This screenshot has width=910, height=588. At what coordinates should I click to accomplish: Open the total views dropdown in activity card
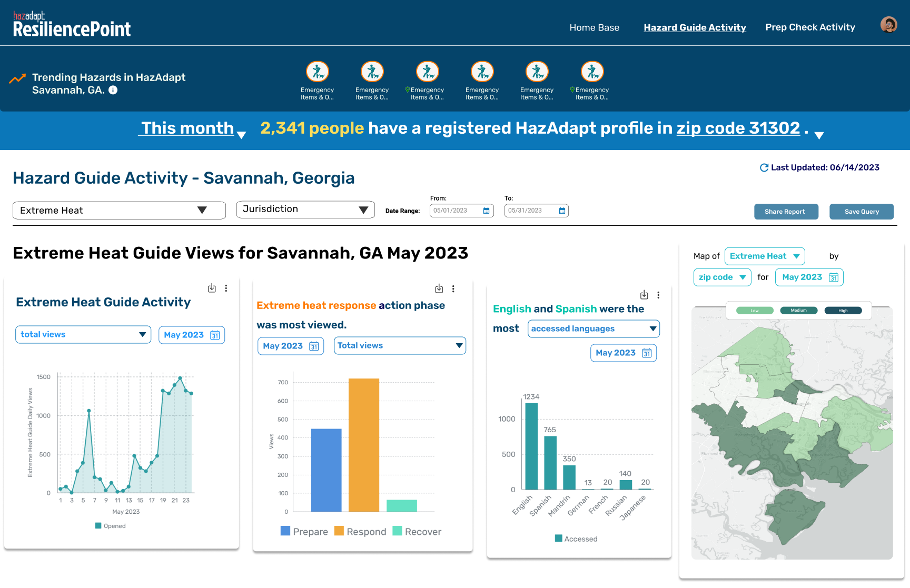click(x=83, y=334)
